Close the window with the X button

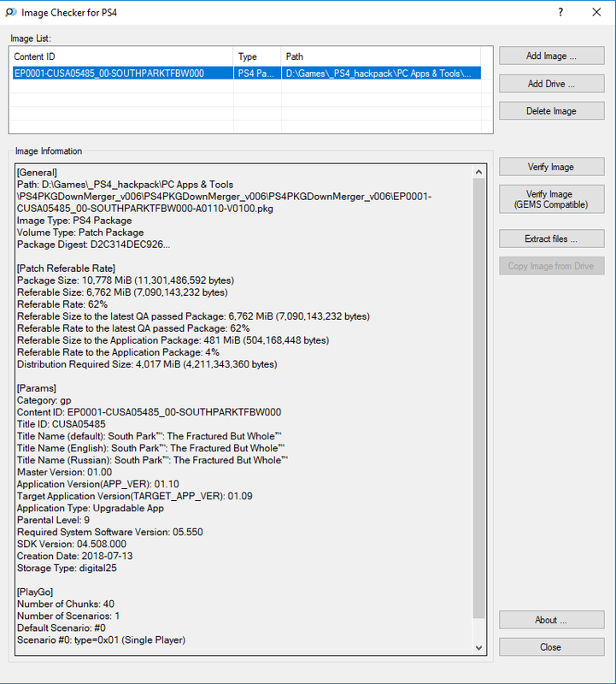(596, 12)
